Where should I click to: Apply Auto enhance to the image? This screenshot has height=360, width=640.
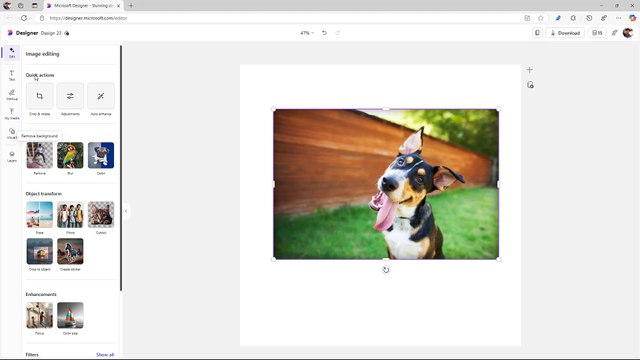click(101, 96)
